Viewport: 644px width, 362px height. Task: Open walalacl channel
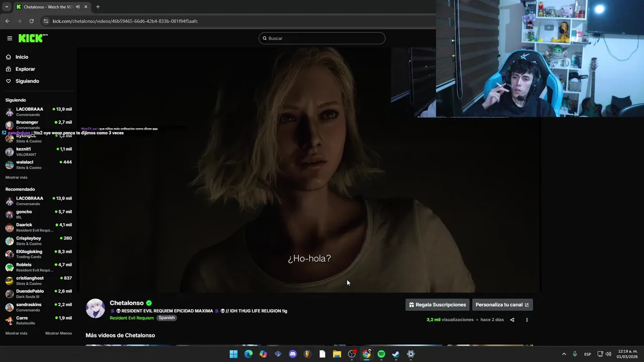38,164
